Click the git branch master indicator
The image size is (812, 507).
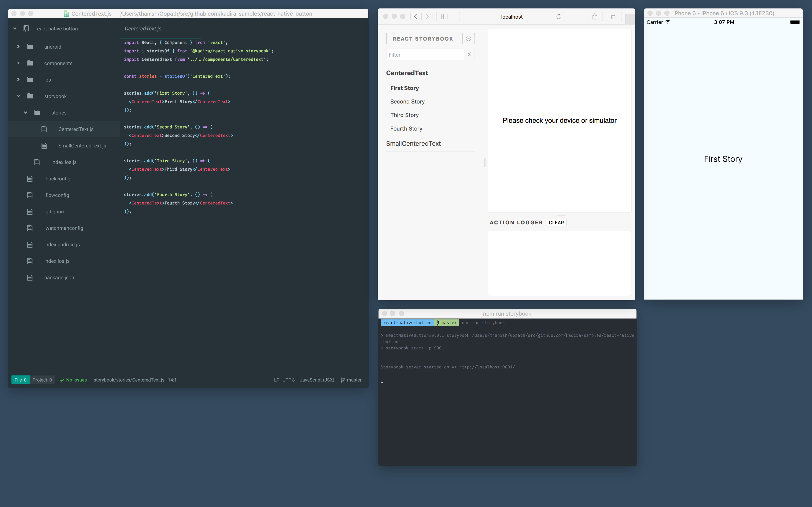[351, 380]
